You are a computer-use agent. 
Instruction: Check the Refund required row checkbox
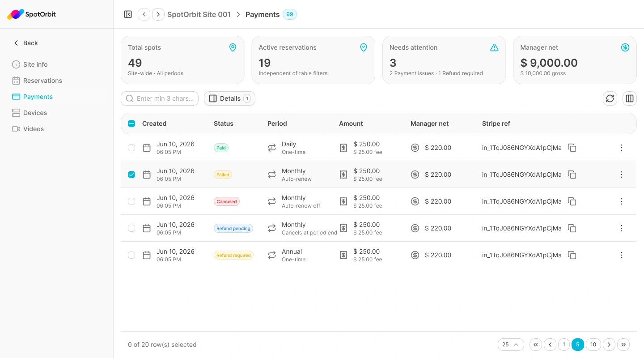[131, 255]
